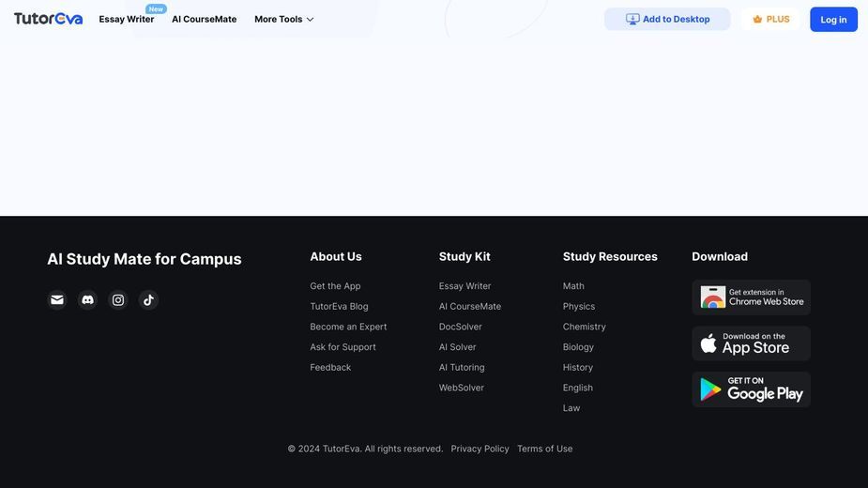This screenshot has width=868, height=488.
Task: Click the crown icon beside PLUS
Action: tap(757, 20)
